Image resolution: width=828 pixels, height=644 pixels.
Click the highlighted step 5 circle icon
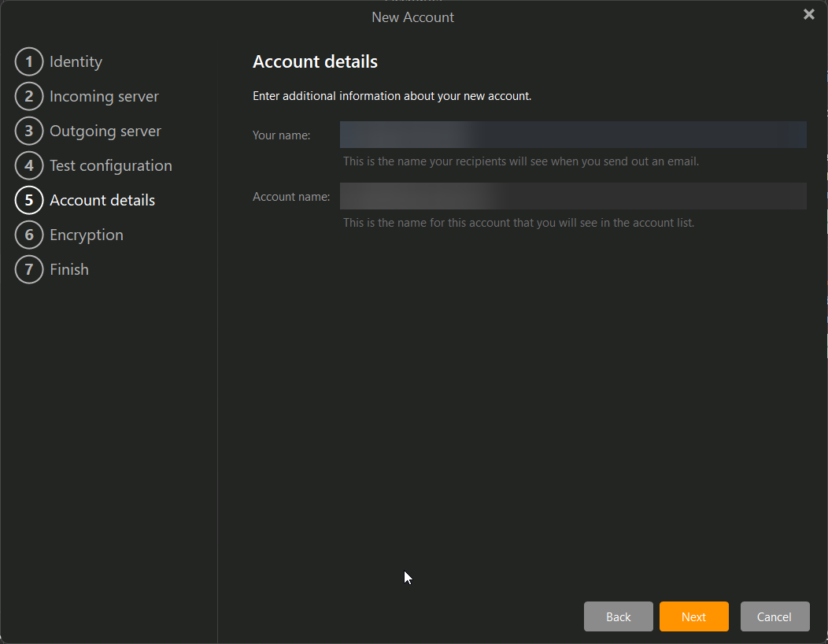pyautogui.click(x=29, y=200)
